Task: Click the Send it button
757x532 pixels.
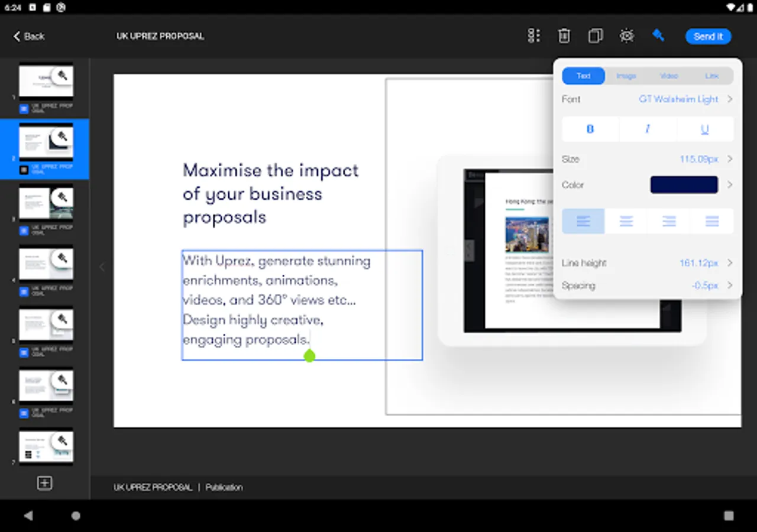Action: (x=709, y=36)
